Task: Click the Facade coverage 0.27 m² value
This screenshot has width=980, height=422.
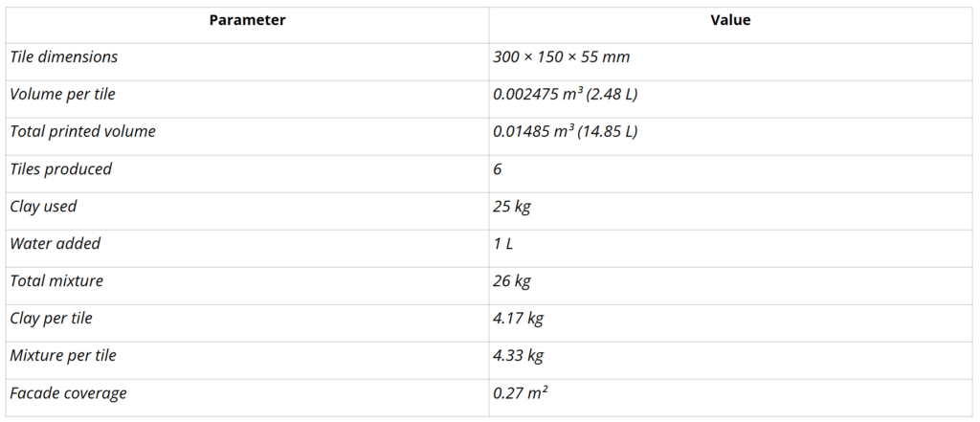Action: 520,392
